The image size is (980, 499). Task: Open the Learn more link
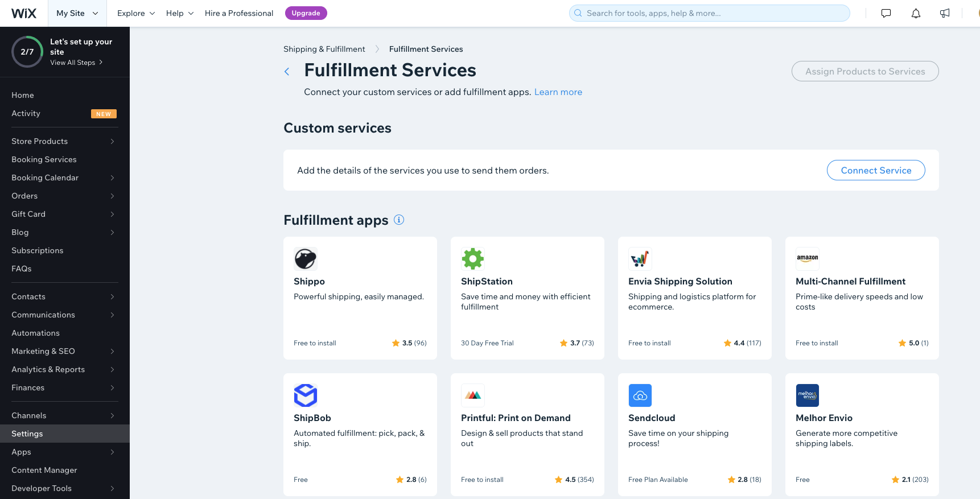click(x=558, y=92)
